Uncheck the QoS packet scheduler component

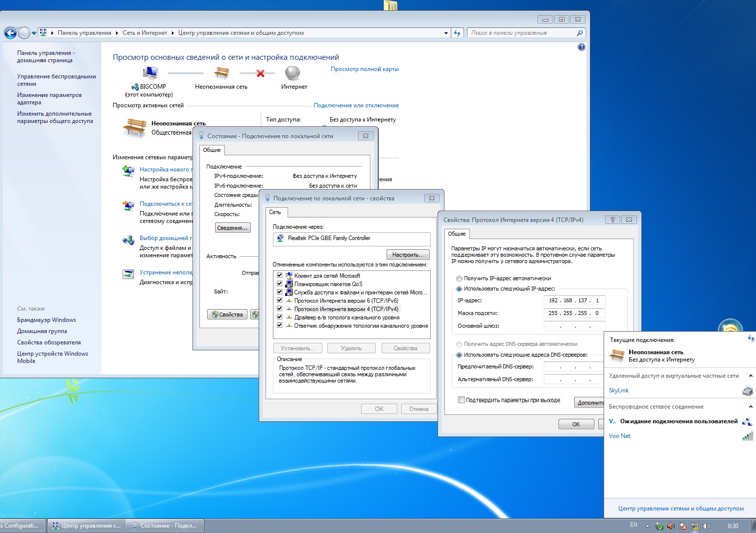[x=280, y=284]
